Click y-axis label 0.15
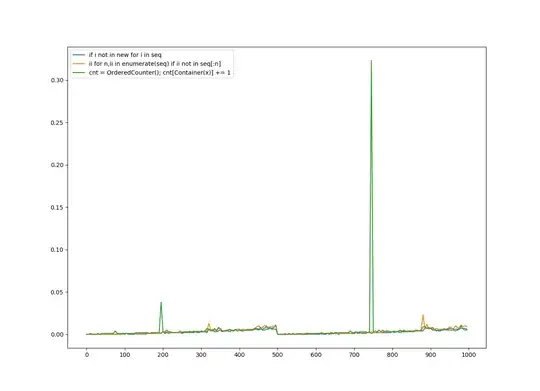540x391 pixels. click(x=57, y=207)
